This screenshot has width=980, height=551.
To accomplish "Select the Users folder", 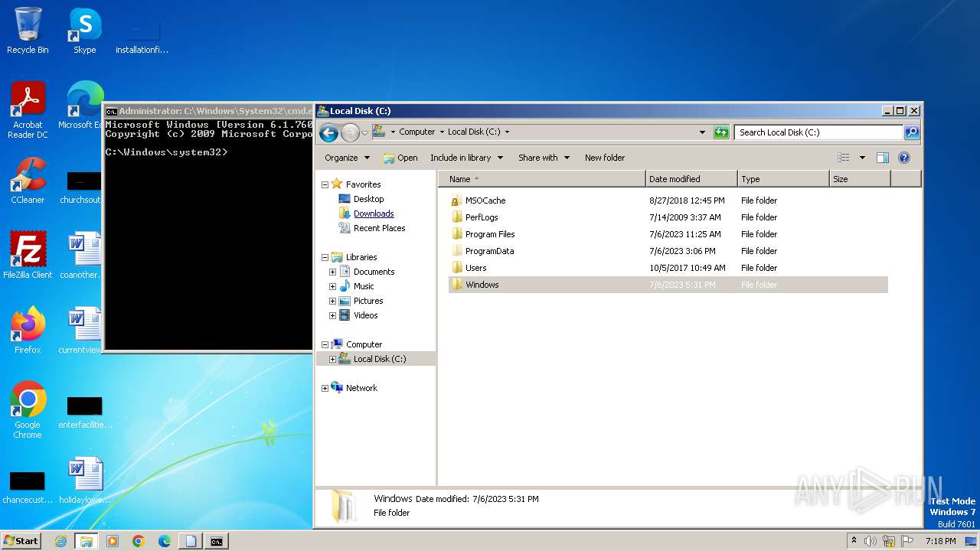I will click(475, 268).
